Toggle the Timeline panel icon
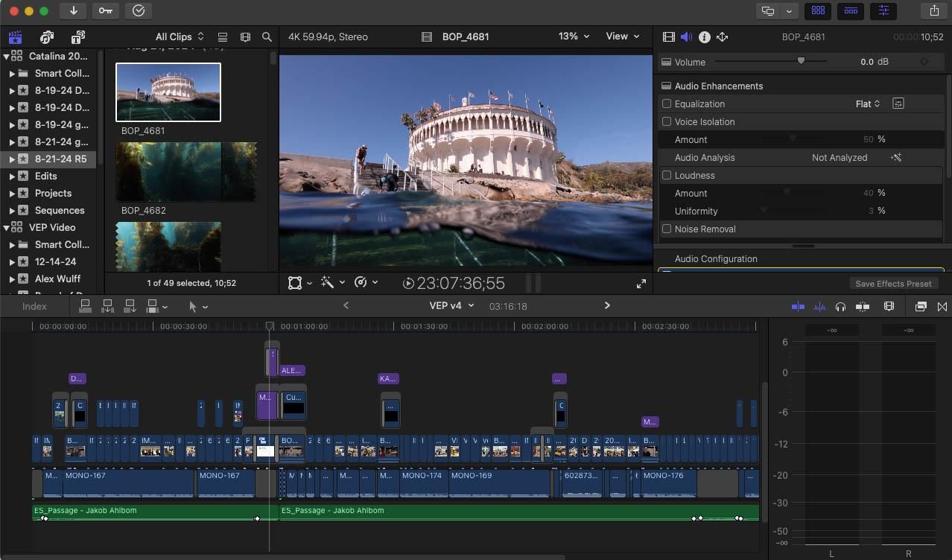The height and width of the screenshot is (560, 952). 851,10
